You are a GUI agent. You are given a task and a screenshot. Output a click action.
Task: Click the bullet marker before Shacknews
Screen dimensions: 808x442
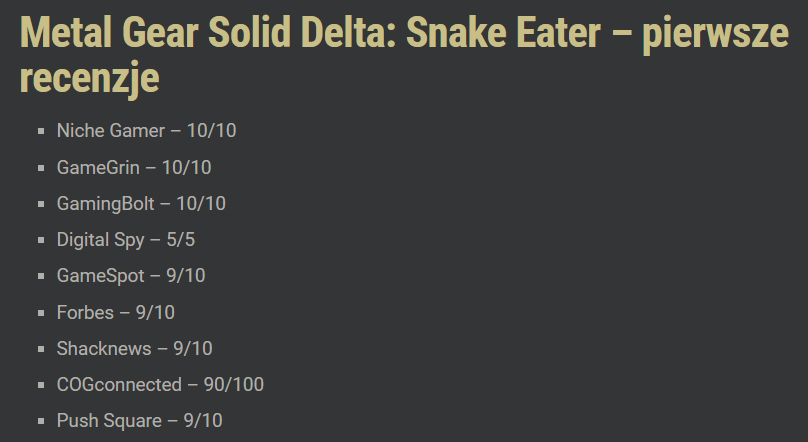pos(41,349)
